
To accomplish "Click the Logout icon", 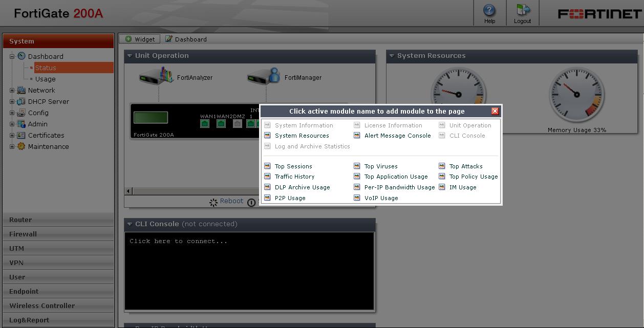I will pyautogui.click(x=523, y=10).
